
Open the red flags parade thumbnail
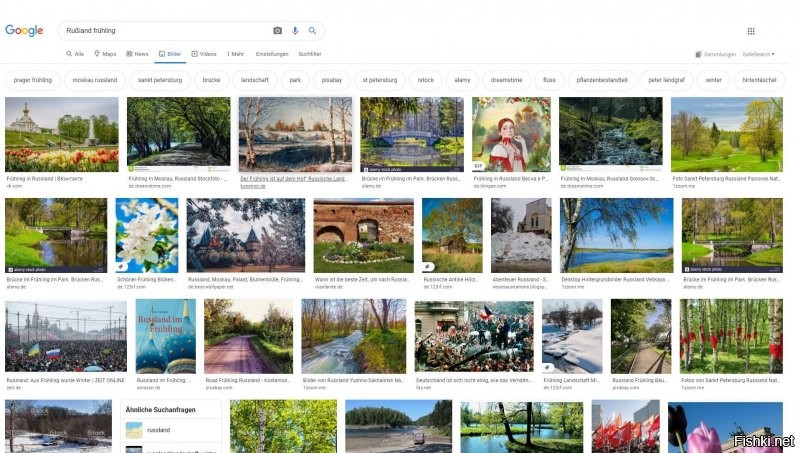[x=626, y=426]
